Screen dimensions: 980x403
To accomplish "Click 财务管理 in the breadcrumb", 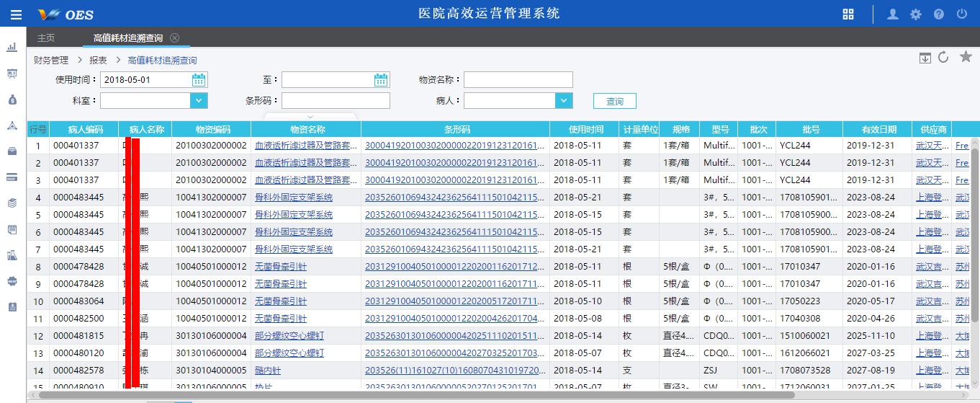I will pyautogui.click(x=51, y=61).
